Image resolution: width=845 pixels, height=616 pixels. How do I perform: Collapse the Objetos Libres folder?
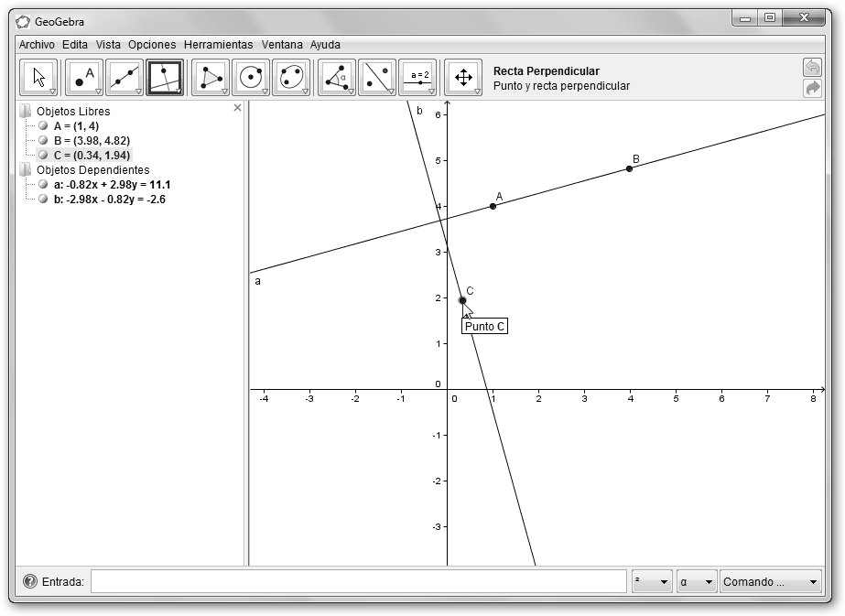pos(25,112)
